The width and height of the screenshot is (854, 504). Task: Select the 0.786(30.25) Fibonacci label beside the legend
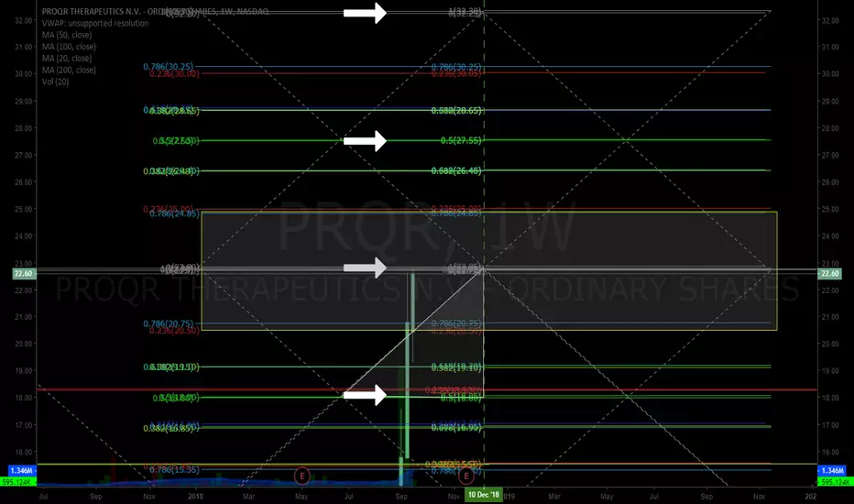click(x=169, y=67)
